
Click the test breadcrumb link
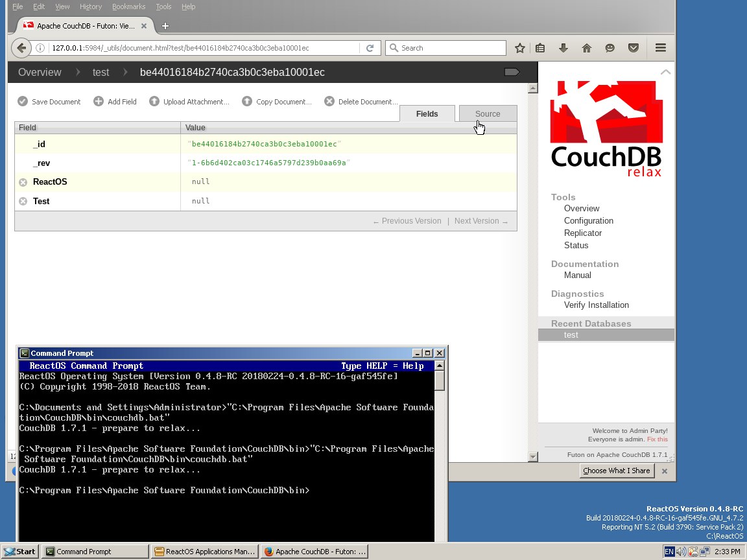(x=101, y=73)
